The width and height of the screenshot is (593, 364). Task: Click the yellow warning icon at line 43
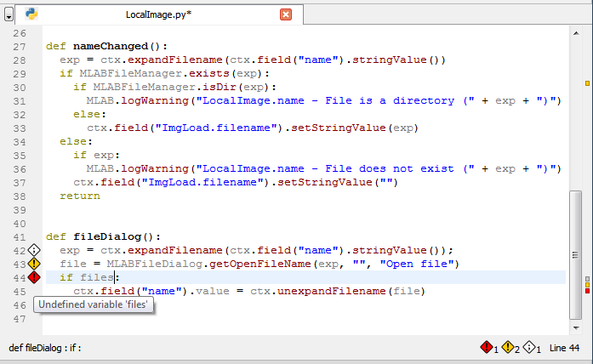[x=34, y=264]
